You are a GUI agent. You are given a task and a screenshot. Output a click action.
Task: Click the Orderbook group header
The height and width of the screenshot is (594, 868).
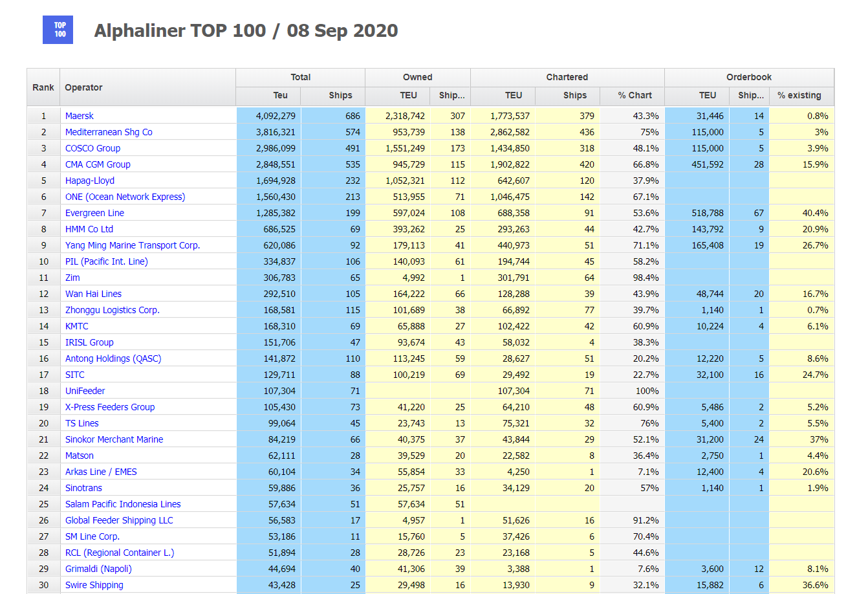749,77
